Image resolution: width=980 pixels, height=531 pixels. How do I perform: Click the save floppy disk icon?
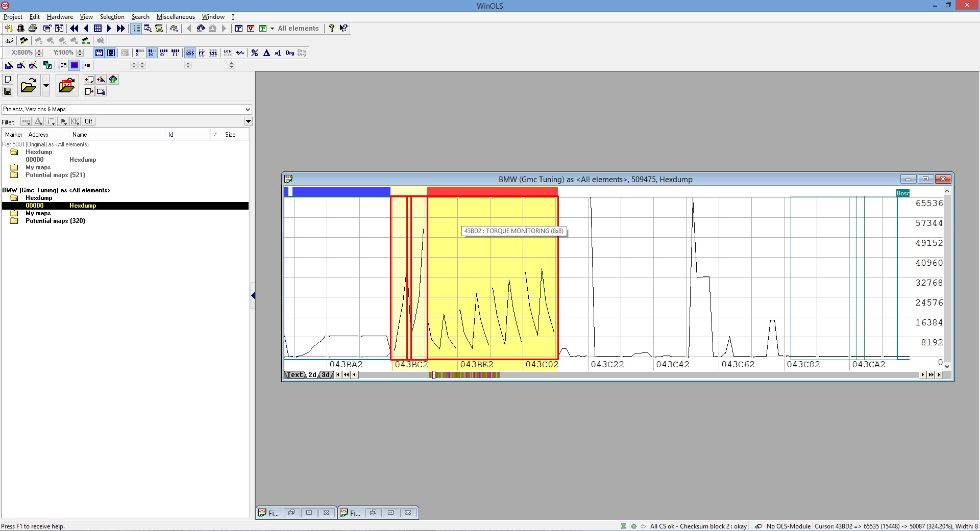[8, 91]
